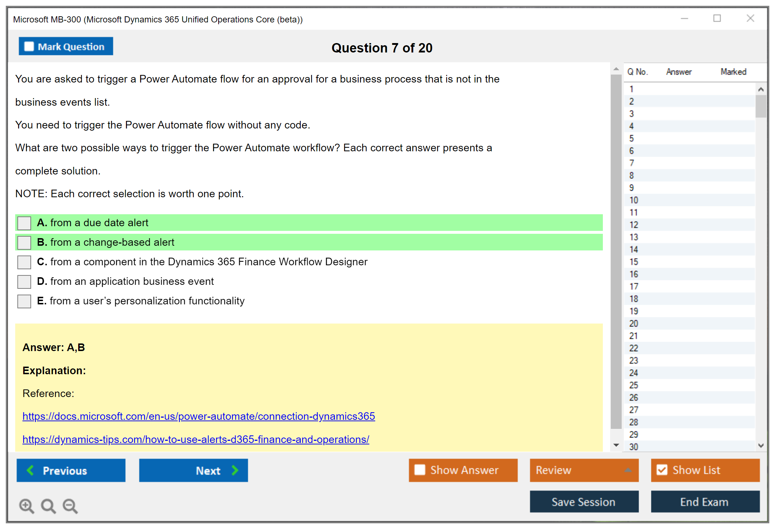778x532 pixels.
Task: Check option C Workflow Designer component
Action: pos(24,262)
